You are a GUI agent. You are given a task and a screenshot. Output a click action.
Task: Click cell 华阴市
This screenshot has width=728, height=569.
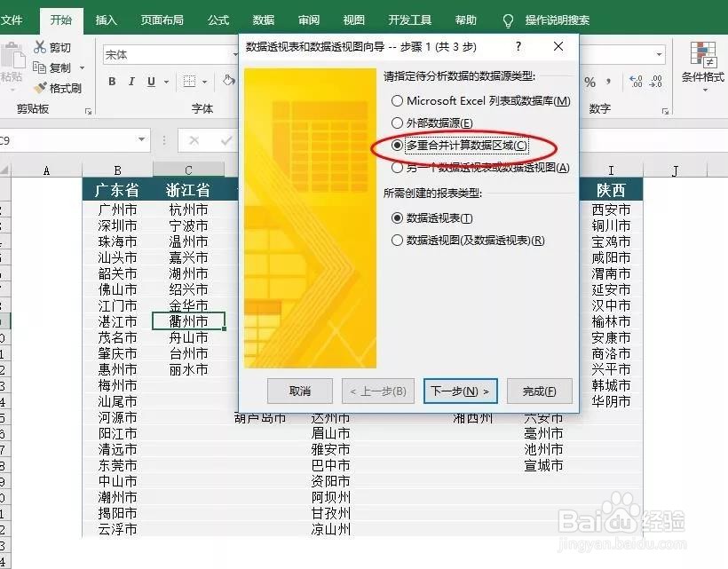pyautogui.click(x=611, y=401)
